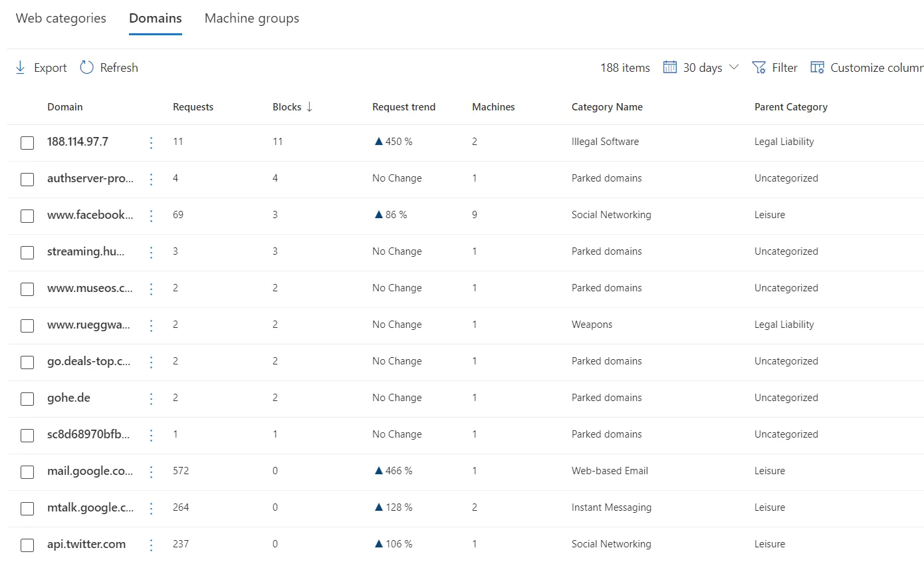Click the 572 requests value

(x=181, y=471)
